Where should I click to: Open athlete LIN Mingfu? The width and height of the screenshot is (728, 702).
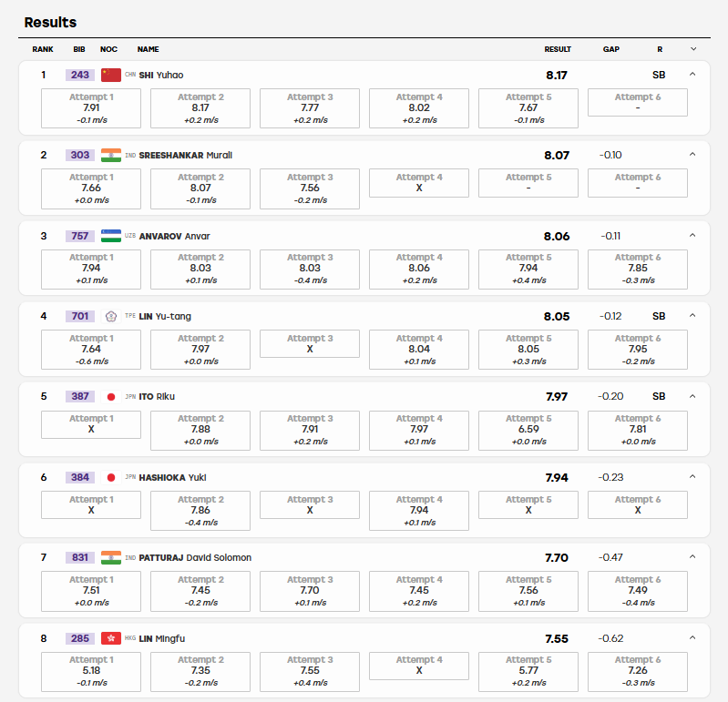(x=161, y=639)
